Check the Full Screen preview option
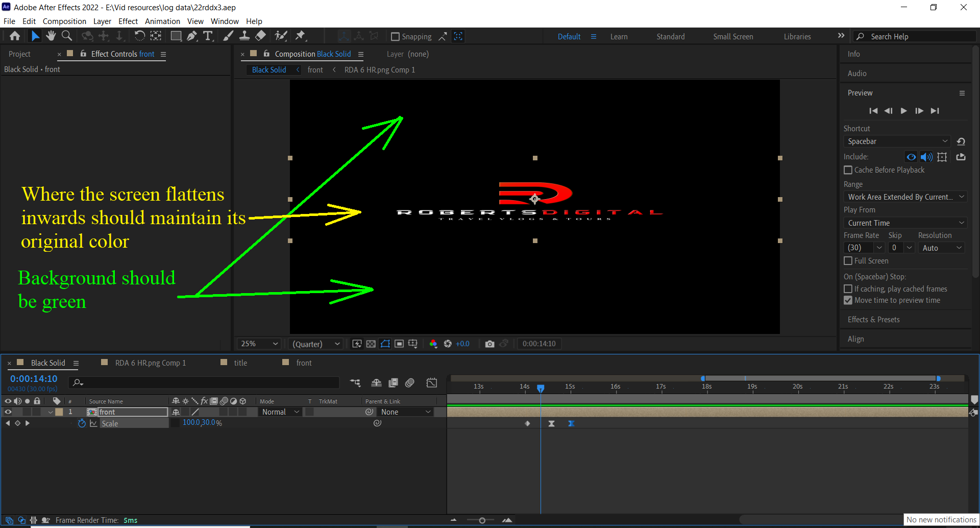Image resolution: width=980 pixels, height=528 pixels. tap(848, 260)
